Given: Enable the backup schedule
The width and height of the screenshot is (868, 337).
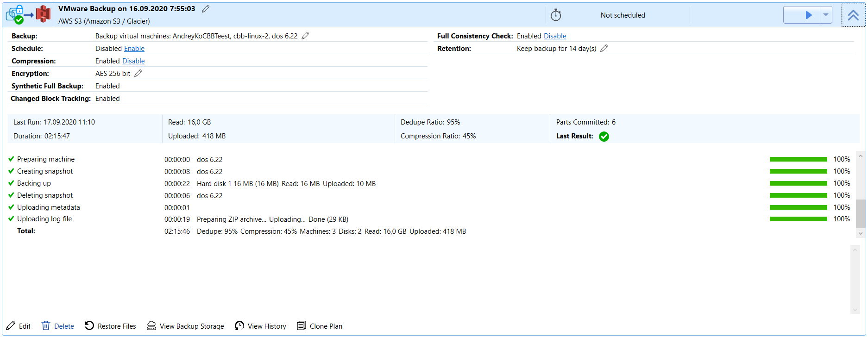Looking at the screenshot, I should (134, 49).
